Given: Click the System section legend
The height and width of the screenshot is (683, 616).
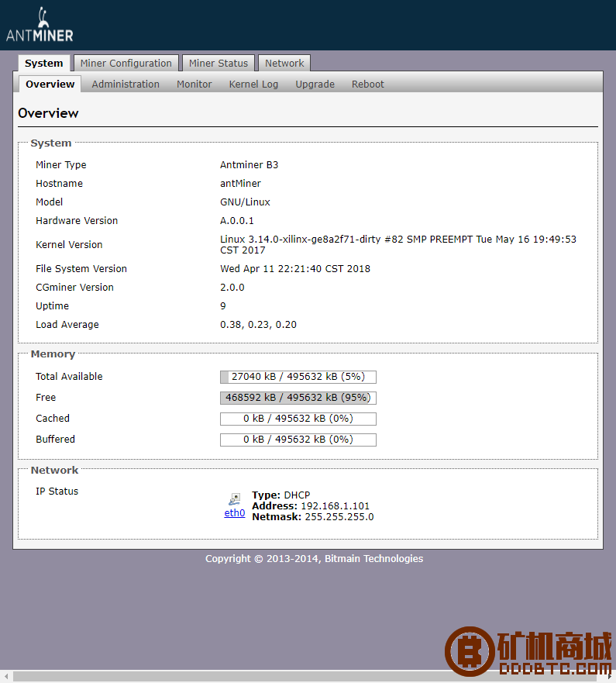Looking at the screenshot, I should [x=51, y=143].
